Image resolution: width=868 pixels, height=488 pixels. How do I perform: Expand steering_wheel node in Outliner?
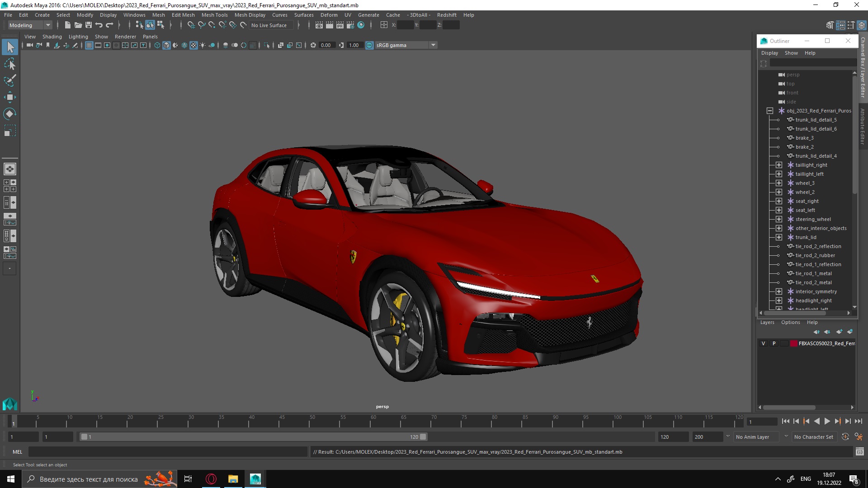pyautogui.click(x=779, y=219)
